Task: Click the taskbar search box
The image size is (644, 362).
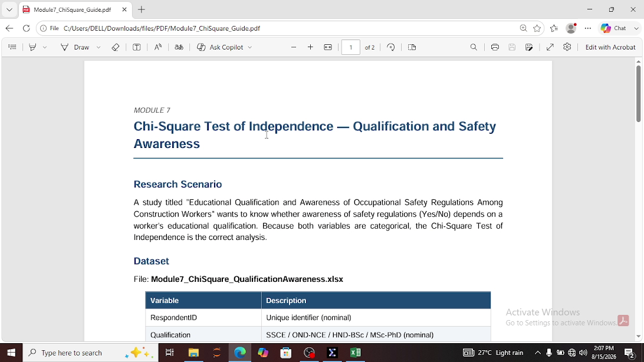Action: [x=90, y=353]
